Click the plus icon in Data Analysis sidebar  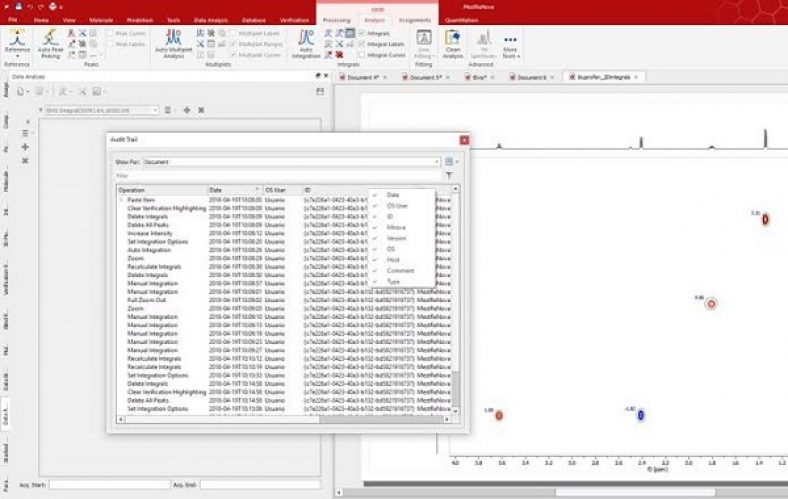click(25, 147)
